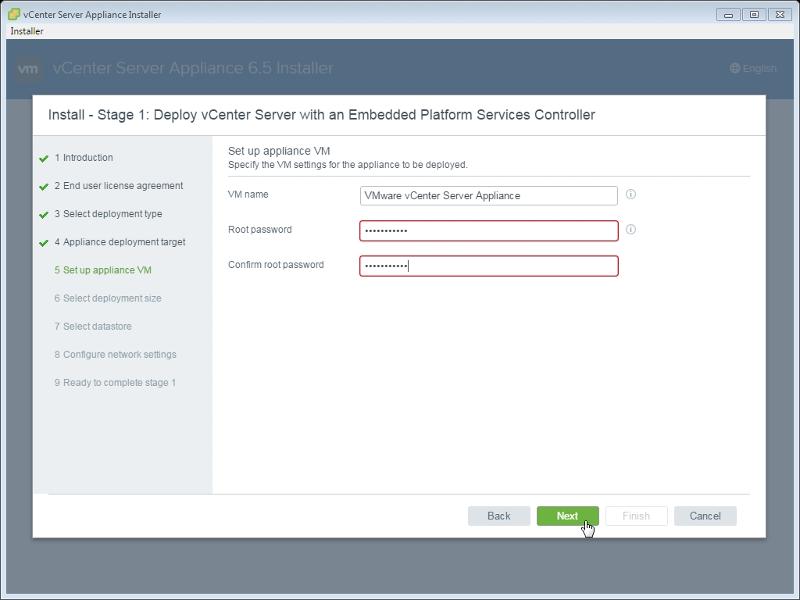Viewport: 800px width, 600px height.
Task: Go to step 3 Select deployment type
Action: pyautogui.click(x=108, y=214)
